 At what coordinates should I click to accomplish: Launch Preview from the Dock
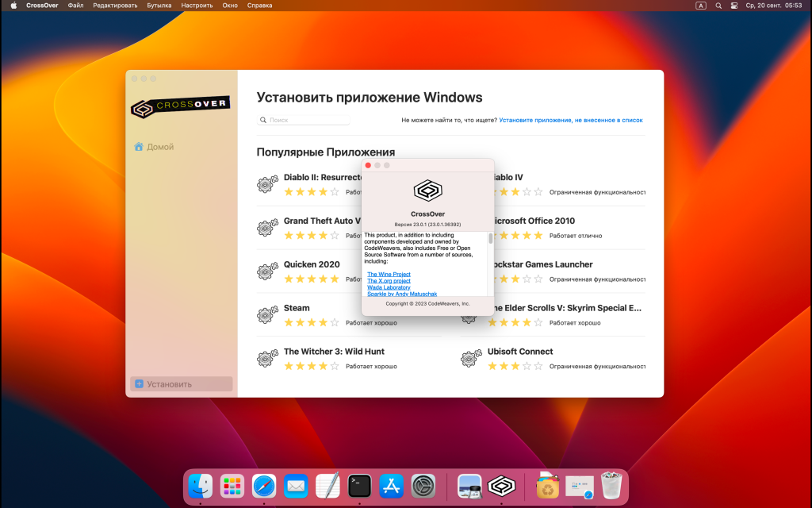point(469,487)
